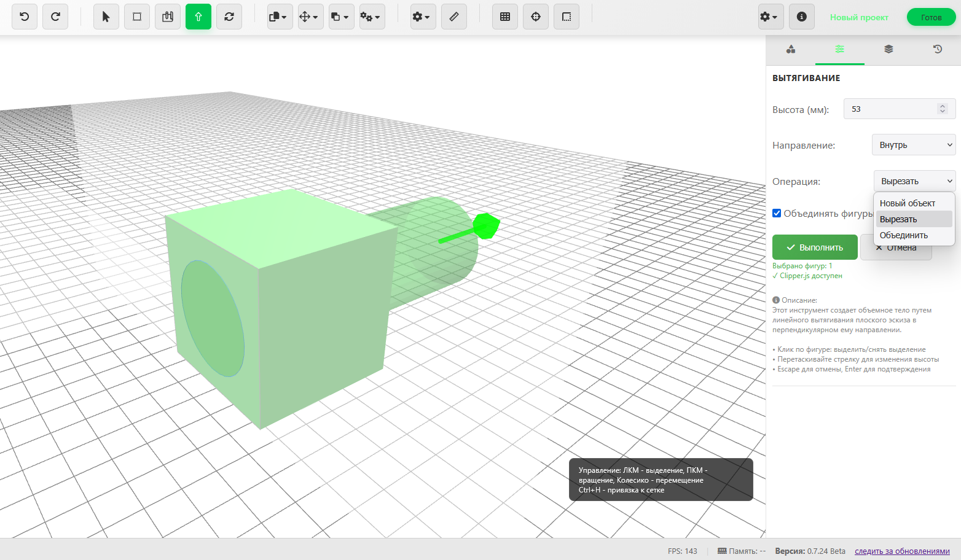Select the cursor pointer tool
Image resolution: width=961 pixels, height=560 pixels.
[x=106, y=17]
